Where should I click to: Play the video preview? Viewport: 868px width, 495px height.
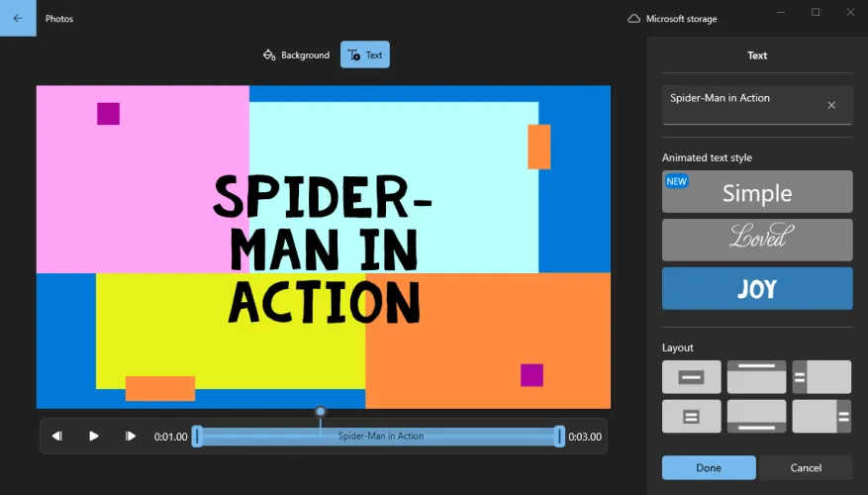click(x=94, y=436)
